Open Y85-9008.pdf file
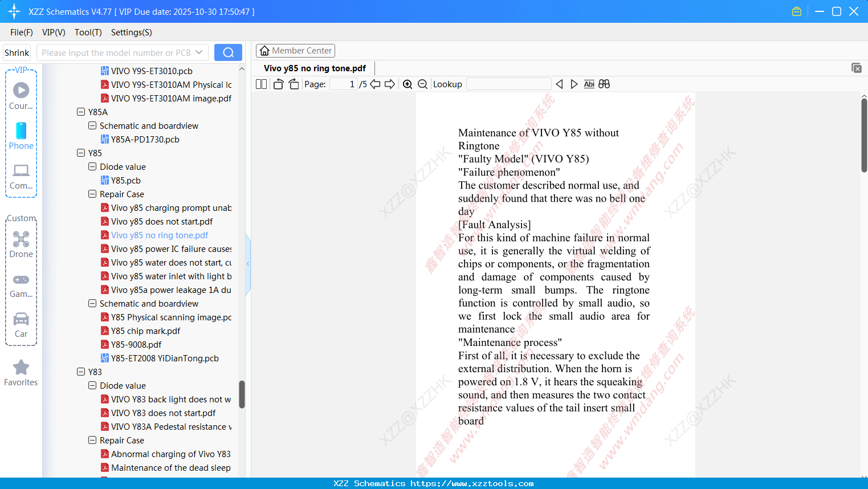The width and height of the screenshot is (868, 489). click(131, 345)
